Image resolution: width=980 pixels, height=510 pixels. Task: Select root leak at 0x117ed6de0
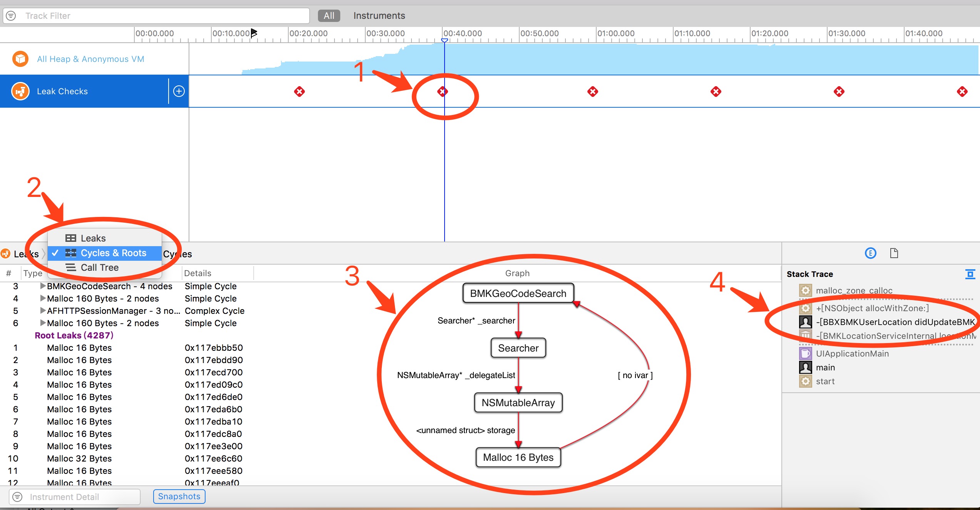coord(214,397)
